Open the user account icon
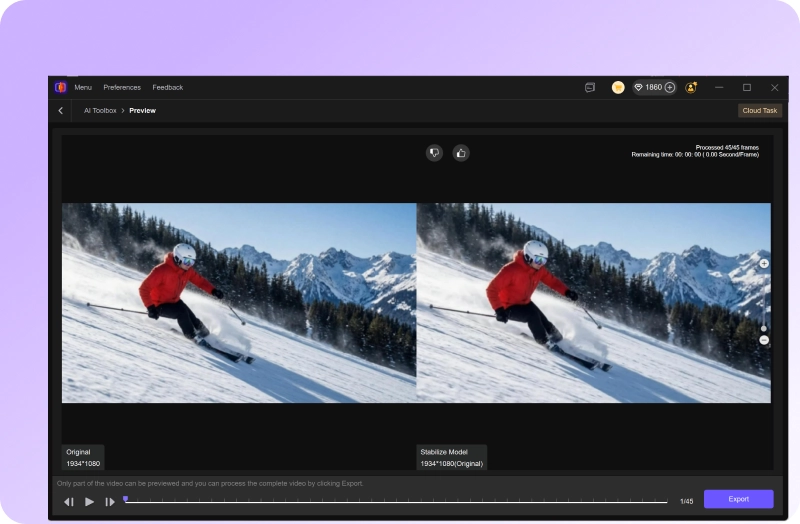This screenshot has height=524, width=800. (691, 88)
